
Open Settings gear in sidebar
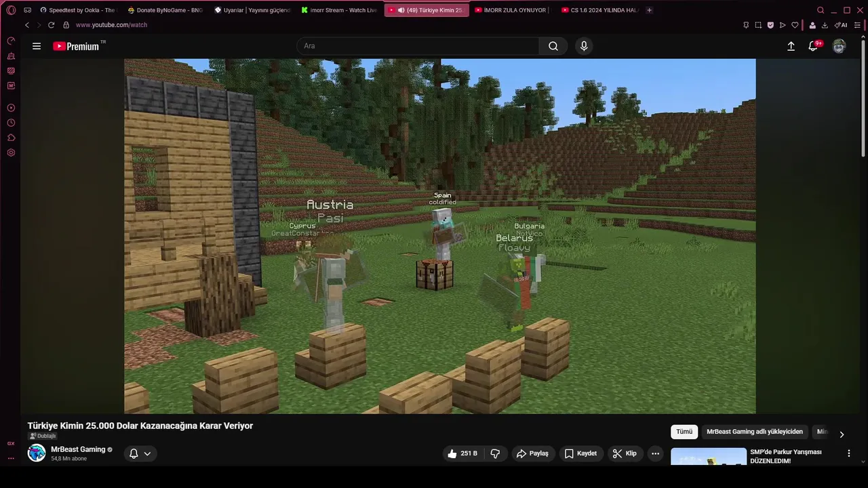[11, 152]
